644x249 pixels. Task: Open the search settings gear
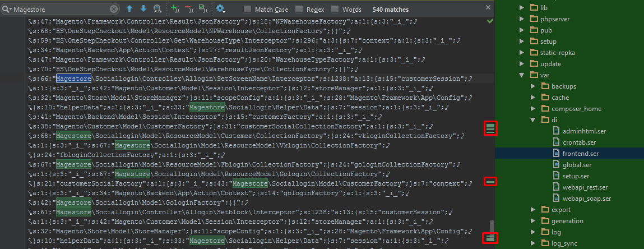221,8
